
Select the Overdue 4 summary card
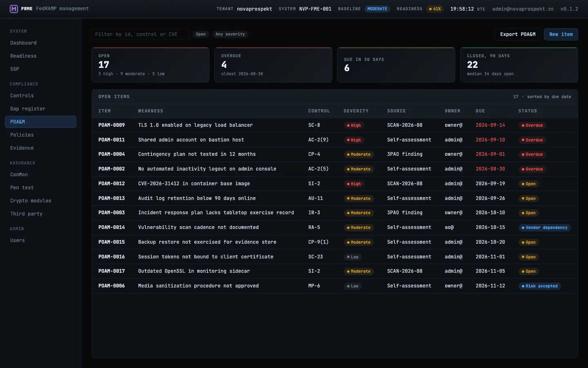(x=274, y=65)
